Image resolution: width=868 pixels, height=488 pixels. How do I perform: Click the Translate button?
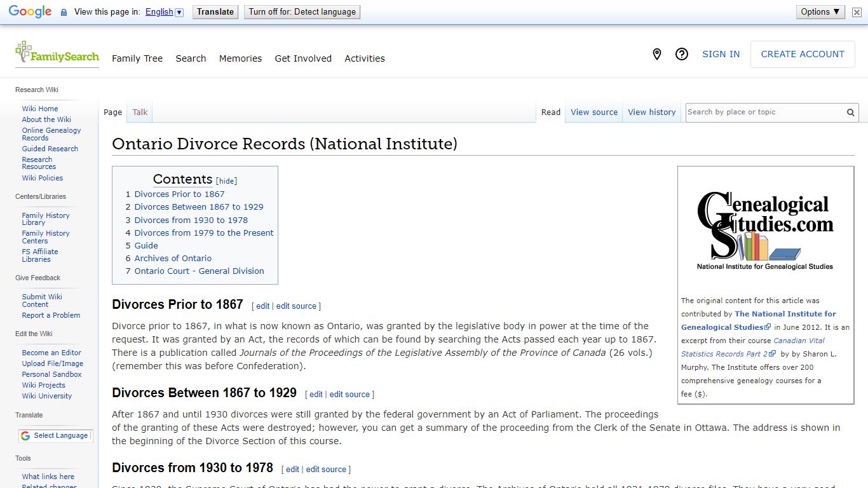[215, 11]
